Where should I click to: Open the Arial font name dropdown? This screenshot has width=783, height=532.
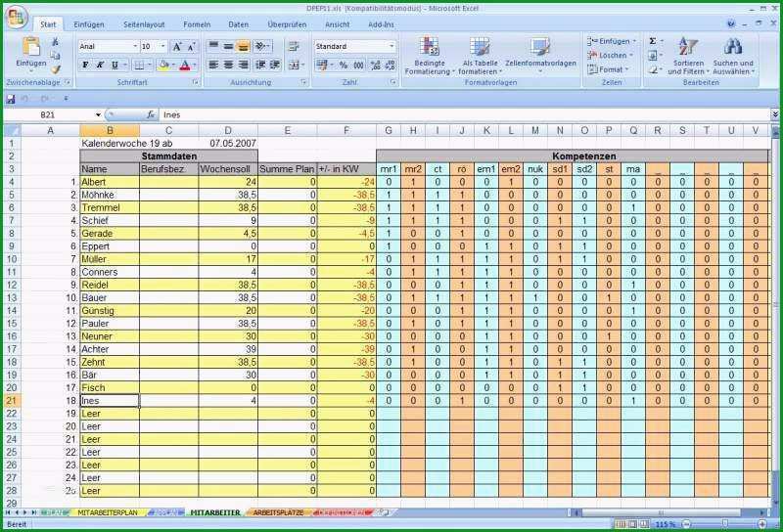135,46
